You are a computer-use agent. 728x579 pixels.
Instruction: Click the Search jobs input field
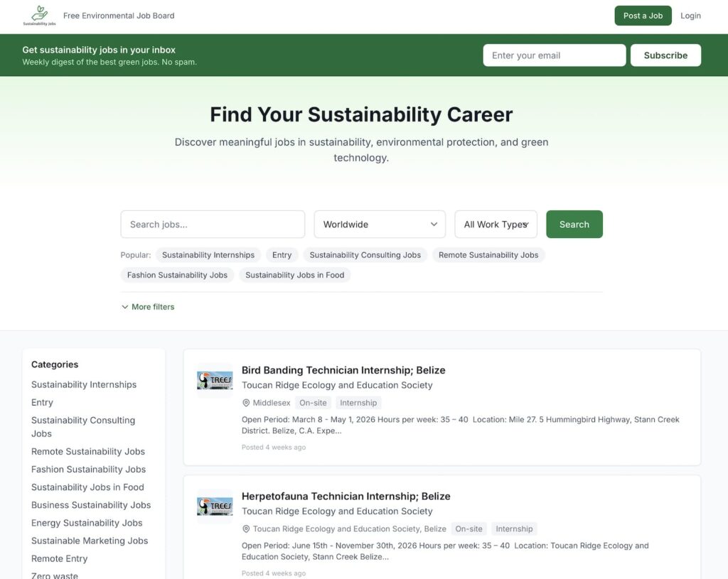pos(212,224)
